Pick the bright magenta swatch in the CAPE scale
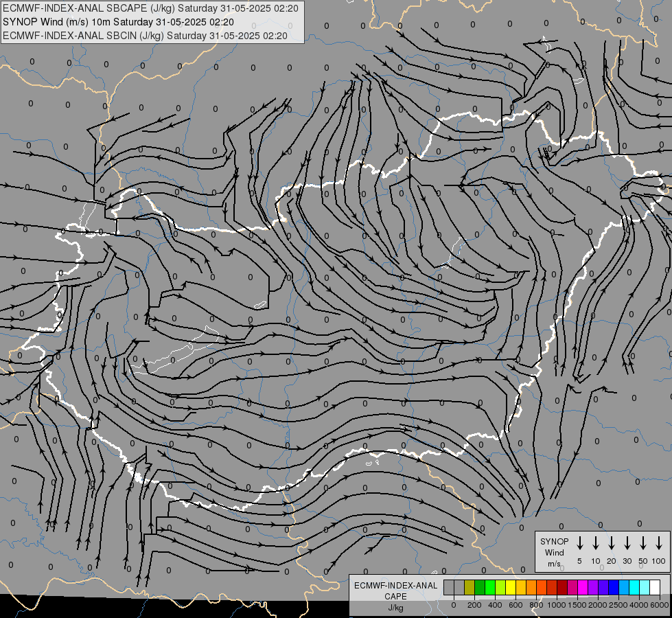The image size is (672, 618). click(583, 587)
